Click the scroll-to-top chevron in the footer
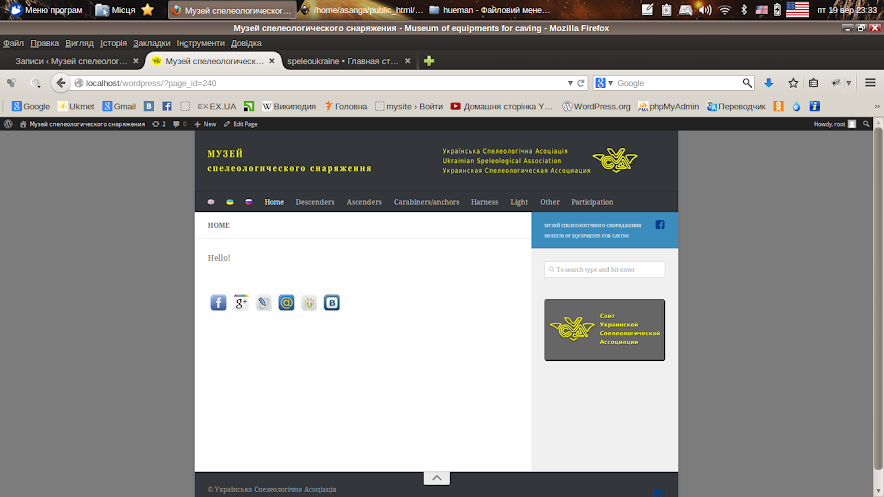Image resolution: width=884 pixels, height=497 pixels. point(437,478)
